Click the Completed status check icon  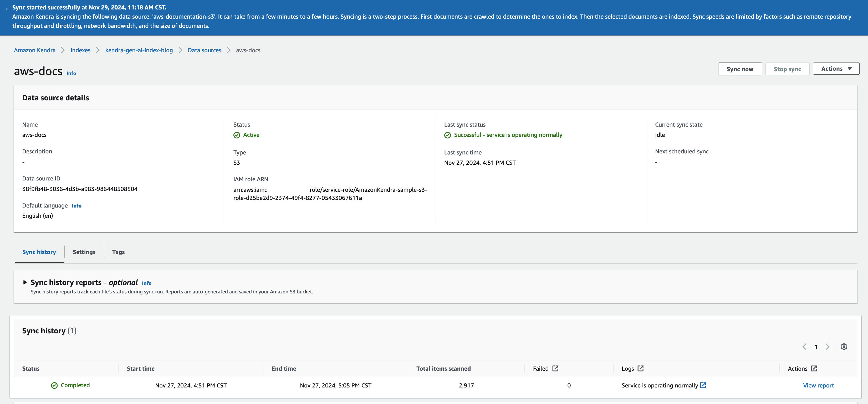click(54, 386)
